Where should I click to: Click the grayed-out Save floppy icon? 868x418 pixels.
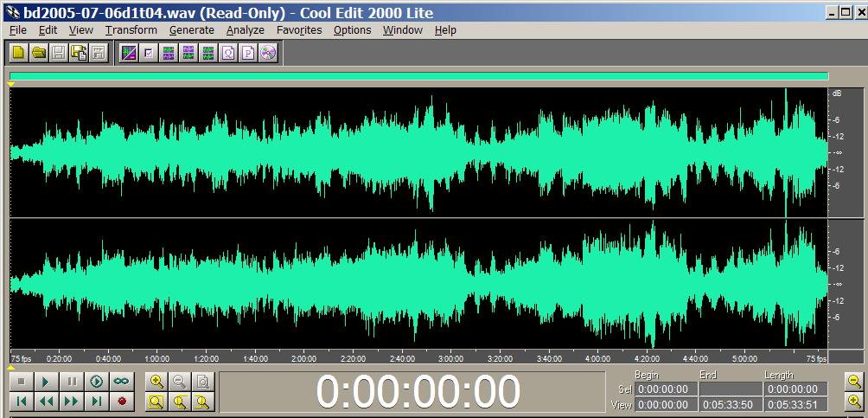(59, 53)
